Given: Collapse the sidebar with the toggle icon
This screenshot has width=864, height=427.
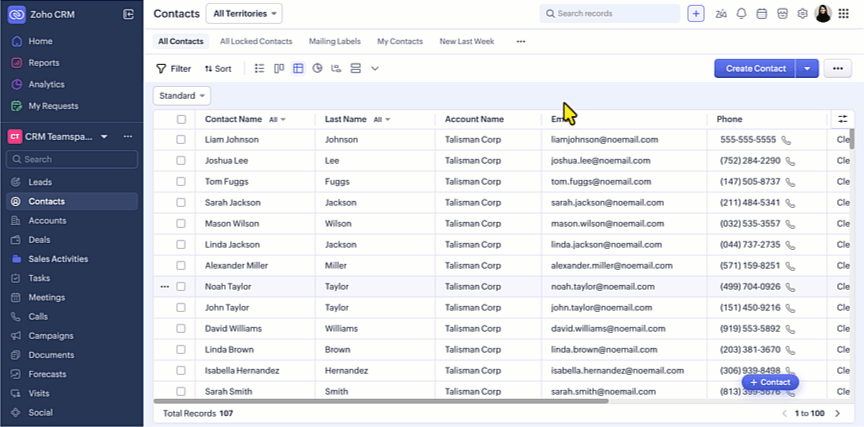Looking at the screenshot, I should coord(128,14).
